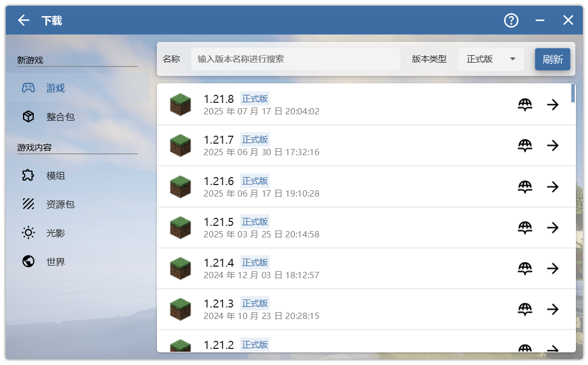Open the help question mark icon
588x365 pixels.
pyautogui.click(x=511, y=21)
